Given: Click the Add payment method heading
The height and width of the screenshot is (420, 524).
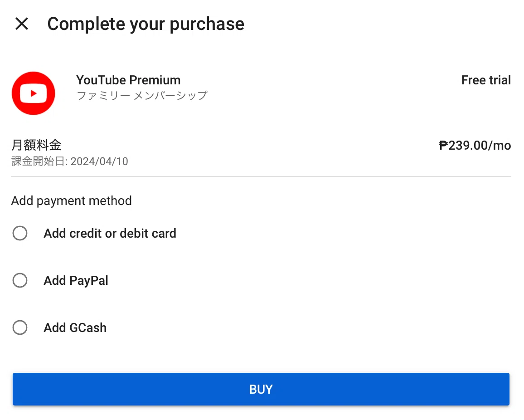Looking at the screenshot, I should [x=72, y=201].
